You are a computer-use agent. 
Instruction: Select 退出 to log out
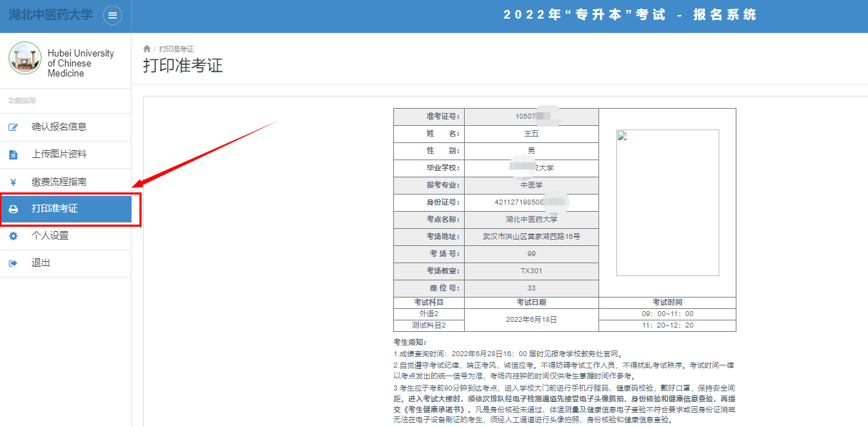point(41,263)
